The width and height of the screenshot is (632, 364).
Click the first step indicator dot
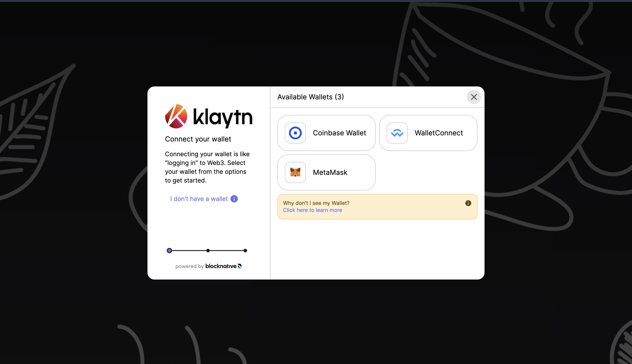pyautogui.click(x=169, y=251)
